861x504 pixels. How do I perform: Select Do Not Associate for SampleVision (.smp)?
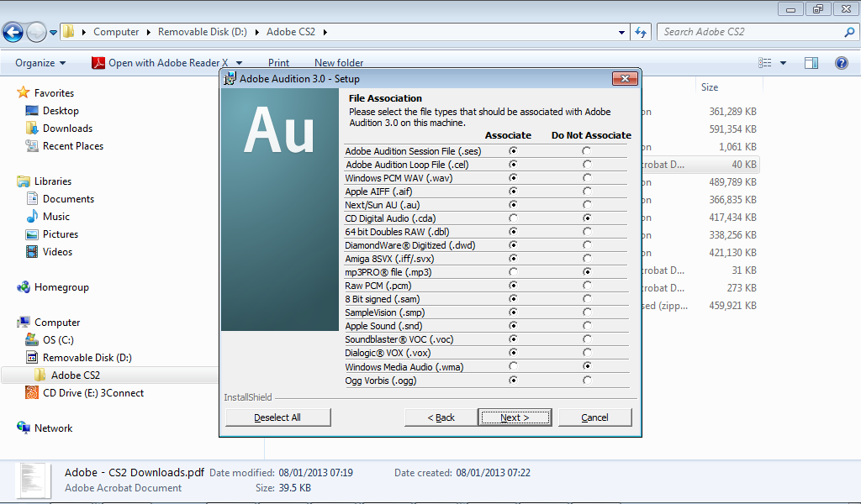(587, 312)
